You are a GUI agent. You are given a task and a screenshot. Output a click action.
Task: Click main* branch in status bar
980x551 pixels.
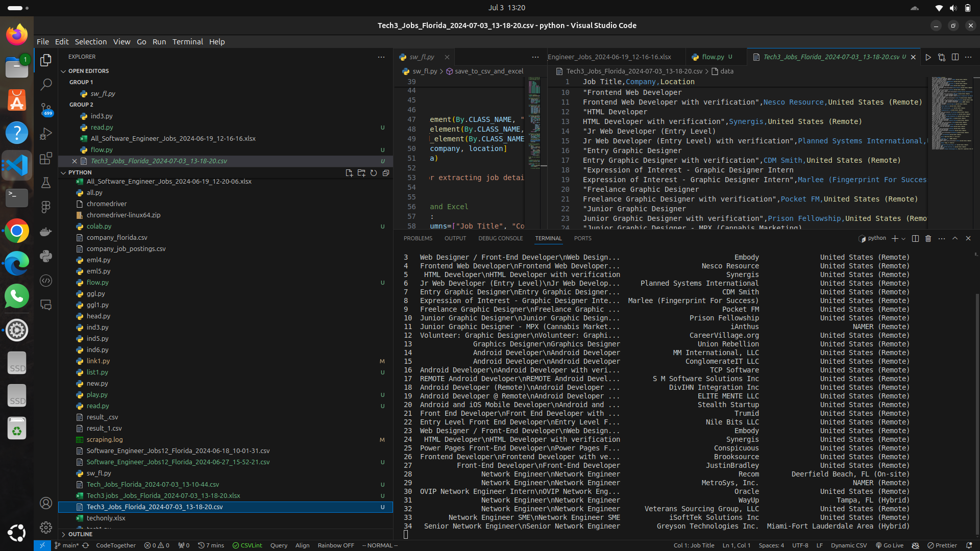pos(67,545)
